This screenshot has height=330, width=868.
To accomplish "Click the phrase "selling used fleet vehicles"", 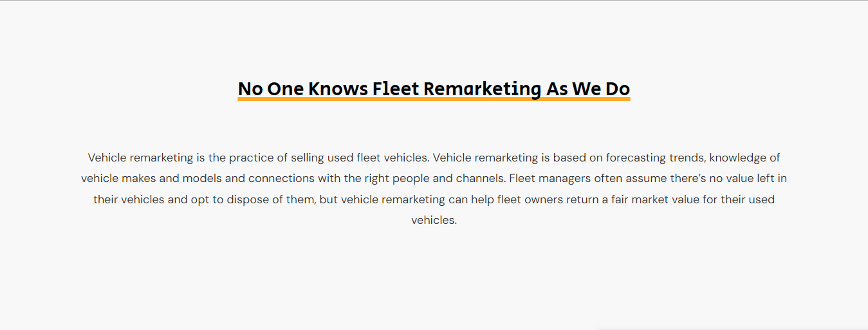I will [360, 158].
